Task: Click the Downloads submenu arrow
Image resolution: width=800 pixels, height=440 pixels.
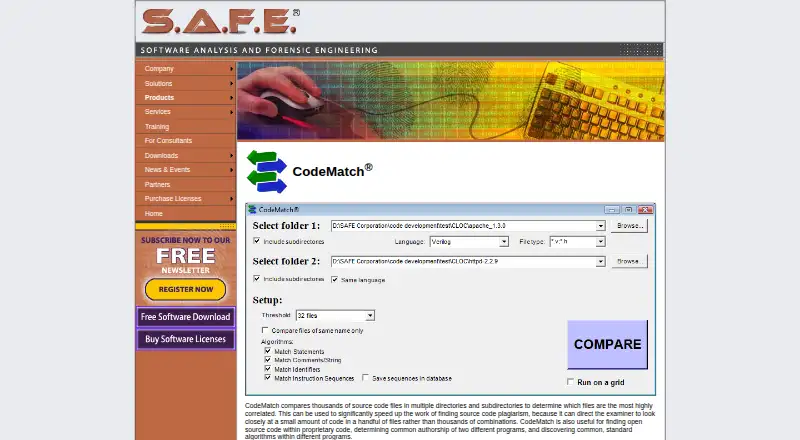Action: click(232, 156)
